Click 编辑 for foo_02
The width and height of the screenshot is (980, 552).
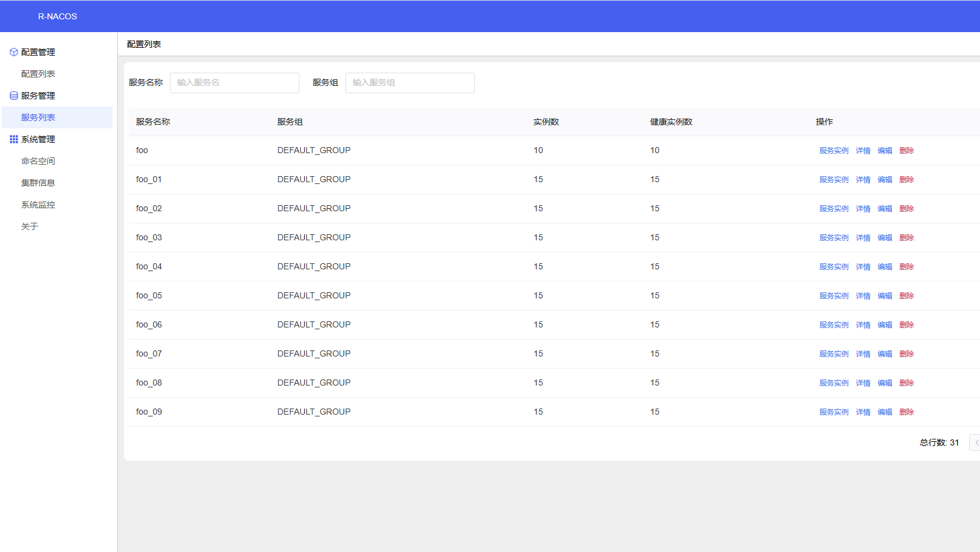coord(885,209)
